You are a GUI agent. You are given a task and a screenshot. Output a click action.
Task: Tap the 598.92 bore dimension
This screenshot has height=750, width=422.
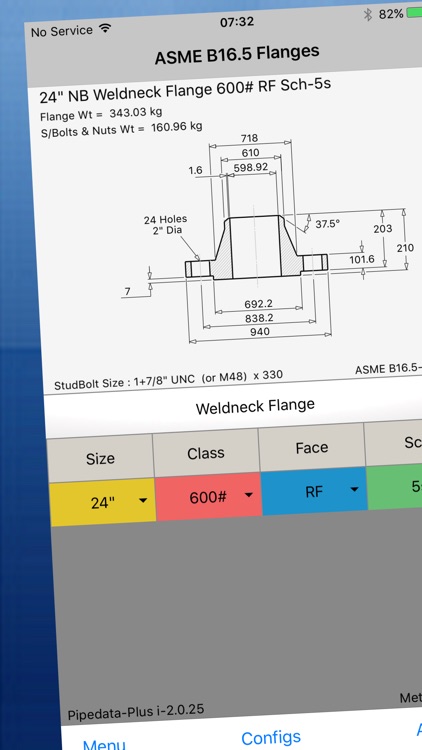[250, 167]
